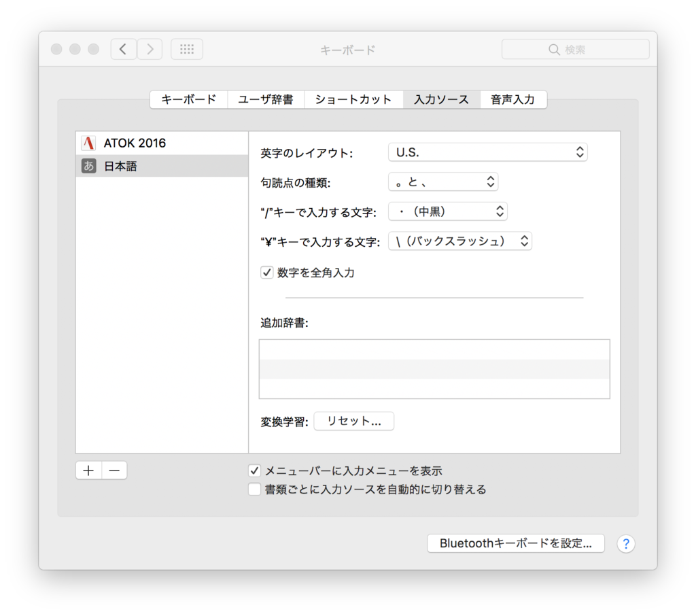The height and width of the screenshot is (616, 696).
Task: Open the Show All preferences grid icon
Action: 186,49
